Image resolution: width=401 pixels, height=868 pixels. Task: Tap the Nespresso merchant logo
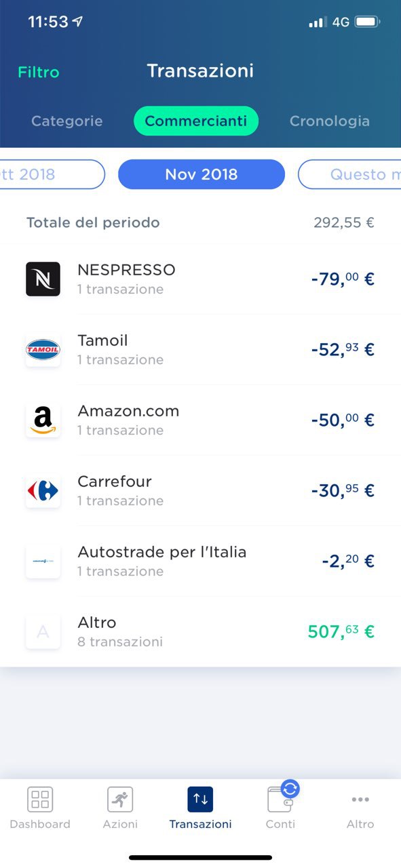43,279
